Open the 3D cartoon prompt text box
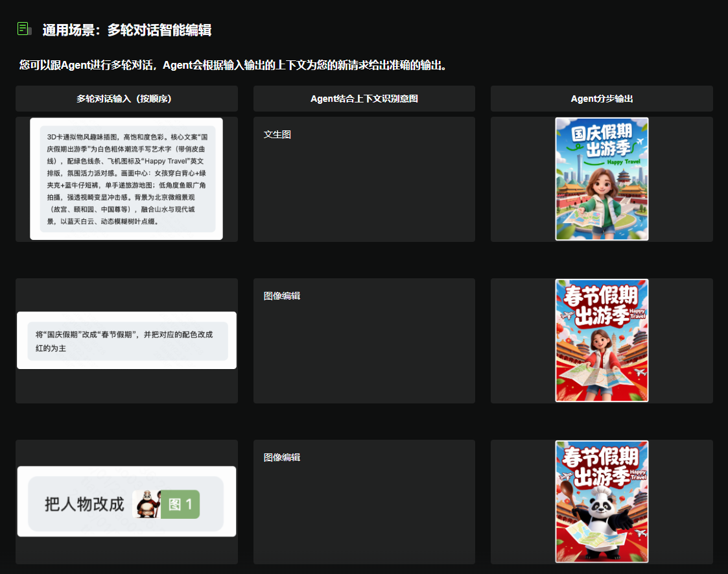 click(126, 179)
